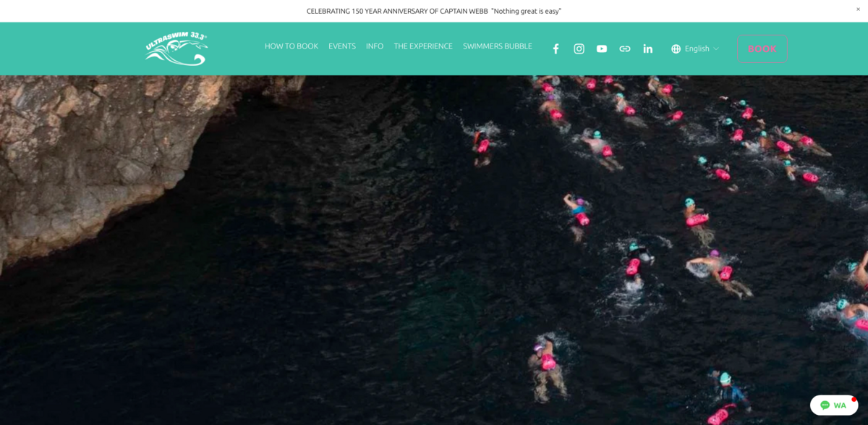Navigate to SWIMMERS BUBBLE
Viewport: 868px width, 425px height.
497,46
